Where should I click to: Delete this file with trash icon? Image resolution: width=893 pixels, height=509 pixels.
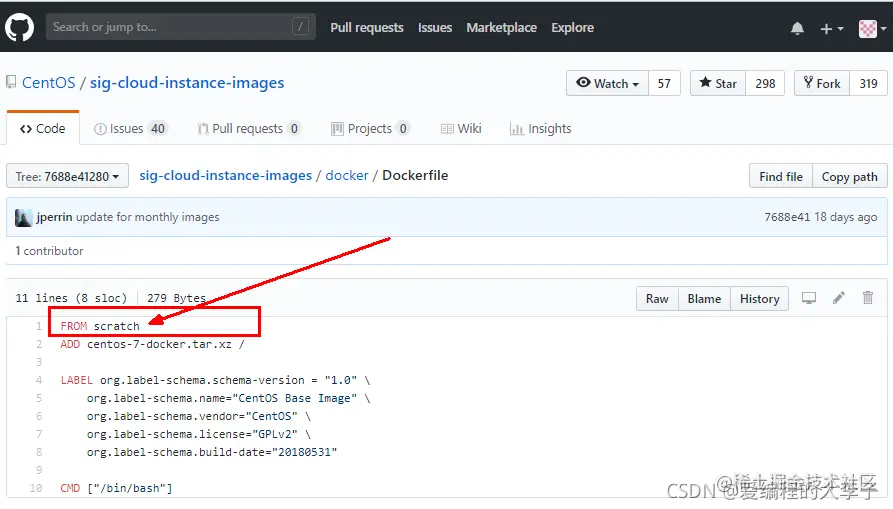tap(867, 298)
